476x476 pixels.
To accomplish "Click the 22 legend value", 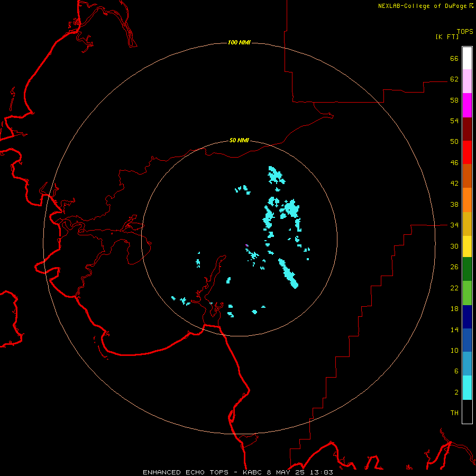I will (x=454, y=288).
